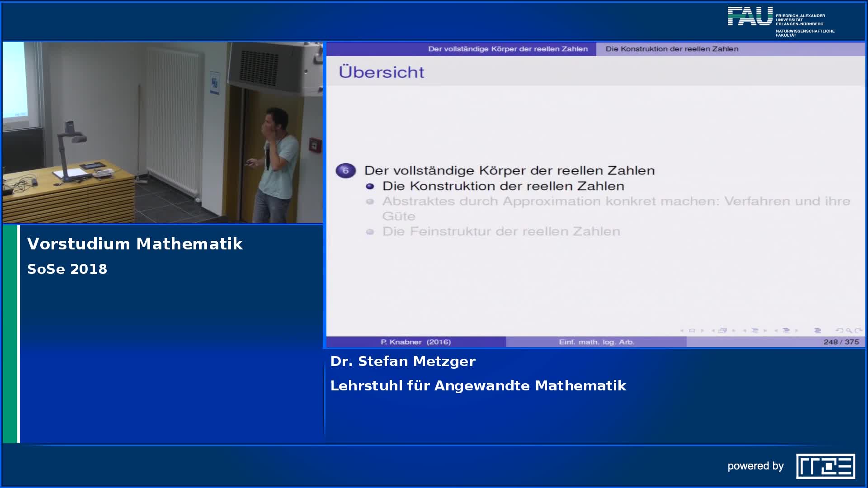This screenshot has height=488, width=868.
Task: Click the P. Knabner (2016) author link
Action: coord(416,342)
